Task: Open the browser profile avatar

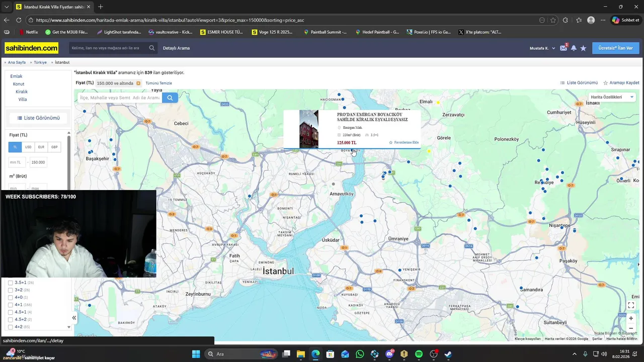Action: click(591, 20)
